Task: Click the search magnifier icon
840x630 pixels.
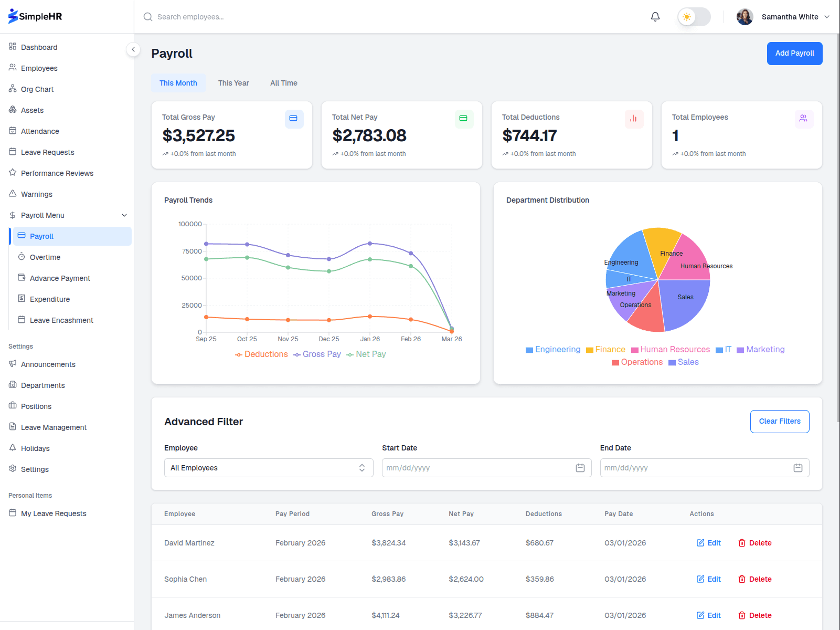Action: (147, 16)
